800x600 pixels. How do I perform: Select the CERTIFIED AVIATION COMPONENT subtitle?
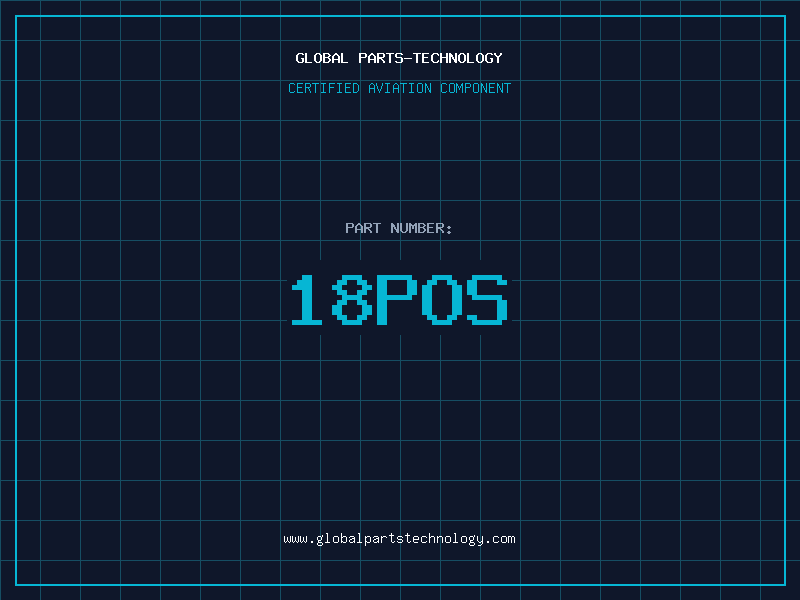tap(399, 88)
